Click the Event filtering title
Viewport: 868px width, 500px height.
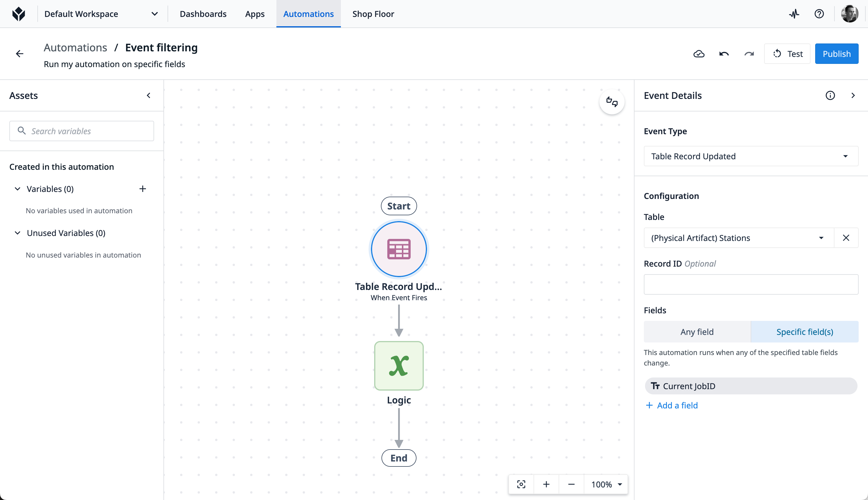161,47
